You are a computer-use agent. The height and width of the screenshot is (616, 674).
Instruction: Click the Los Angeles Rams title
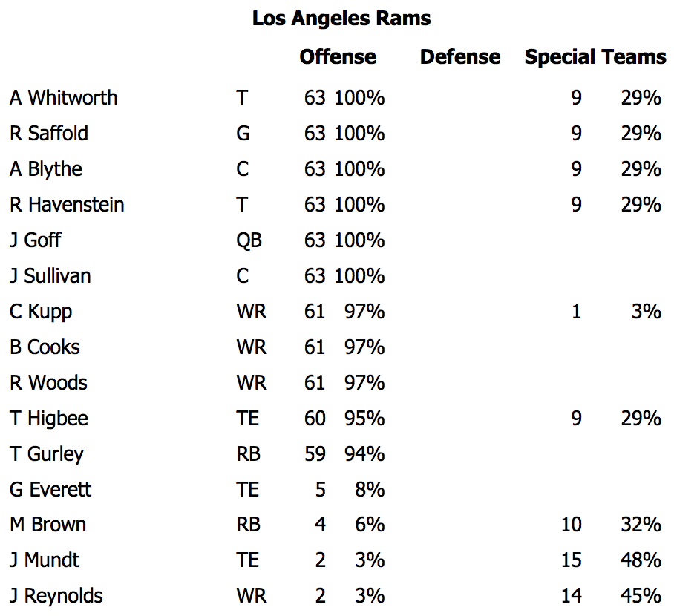coord(341,19)
